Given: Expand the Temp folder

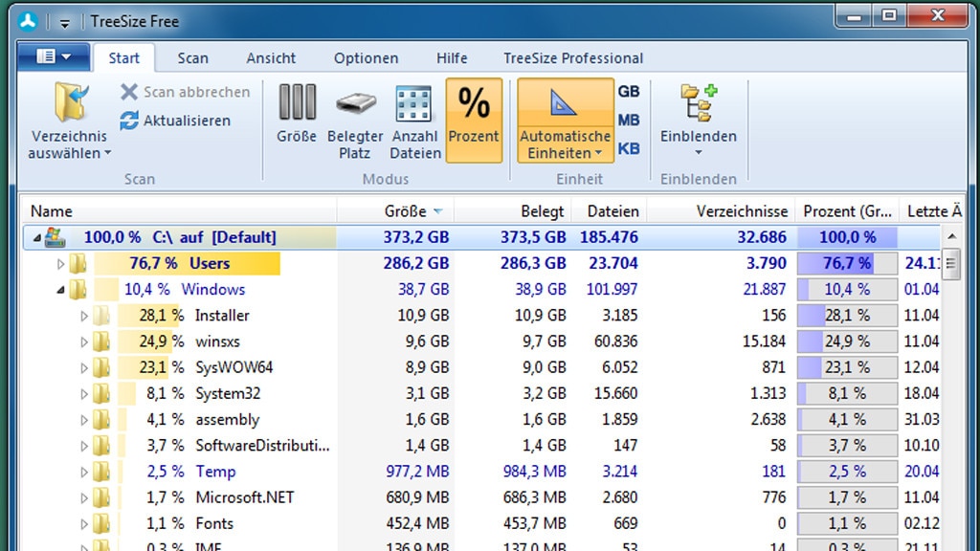Looking at the screenshot, I should [84, 473].
